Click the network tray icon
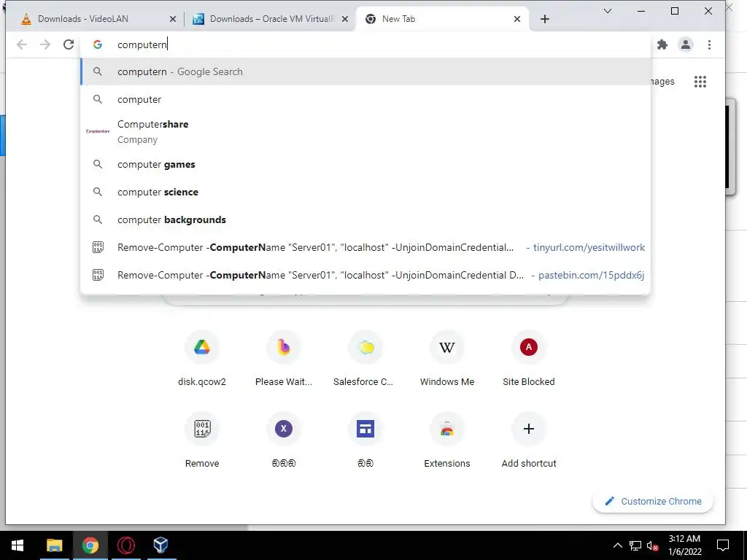The width and height of the screenshot is (747, 560). [635, 545]
